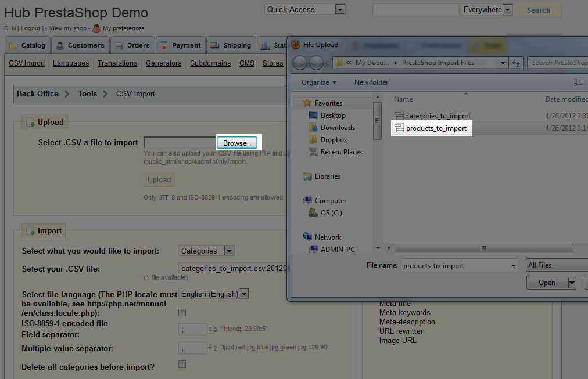588x379 pixels.
Task: Click the back arrow in File Upload dialog
Action: pyautogui.click(x=300, y=63)
